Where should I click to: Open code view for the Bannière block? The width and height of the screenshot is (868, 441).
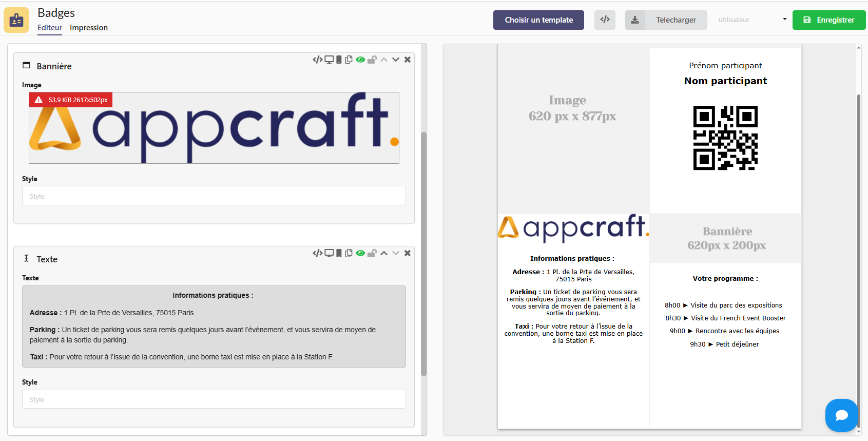coord(317,60)
